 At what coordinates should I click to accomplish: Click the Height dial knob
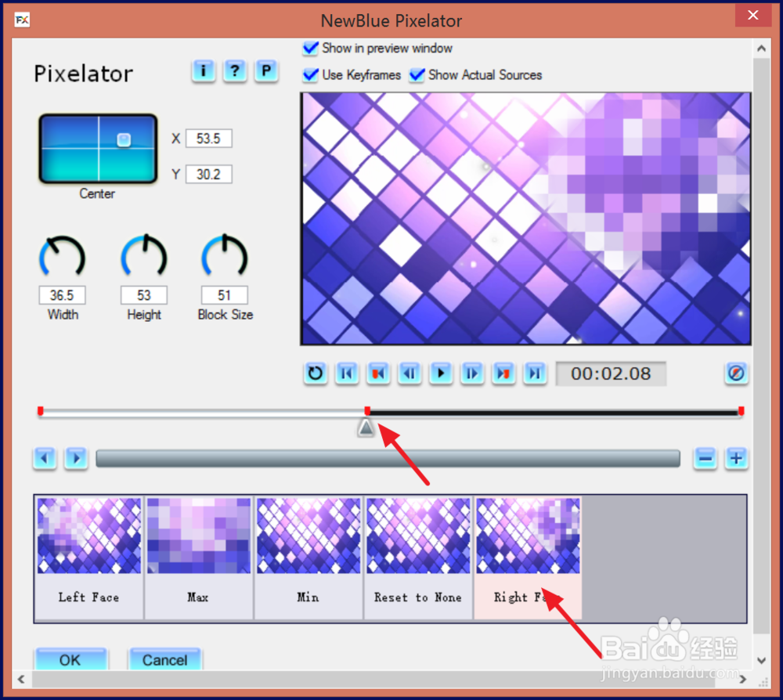click(x=144, y=256)
